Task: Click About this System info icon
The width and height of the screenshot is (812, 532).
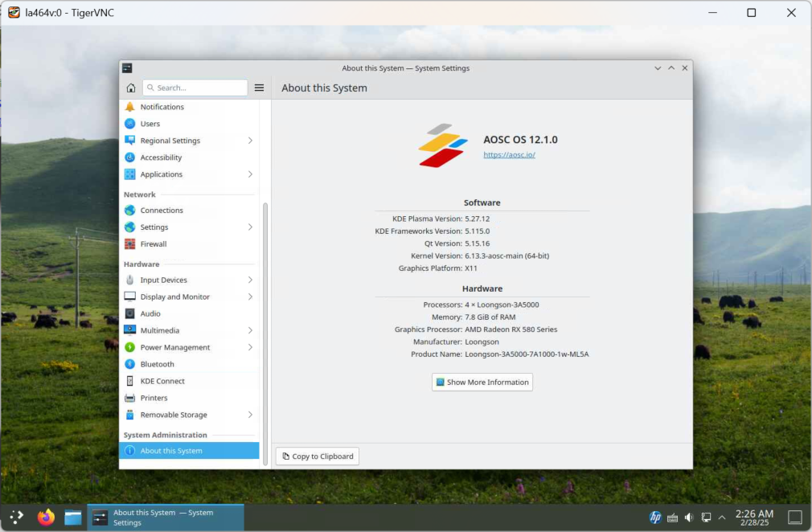Action: tap(130, 451)
